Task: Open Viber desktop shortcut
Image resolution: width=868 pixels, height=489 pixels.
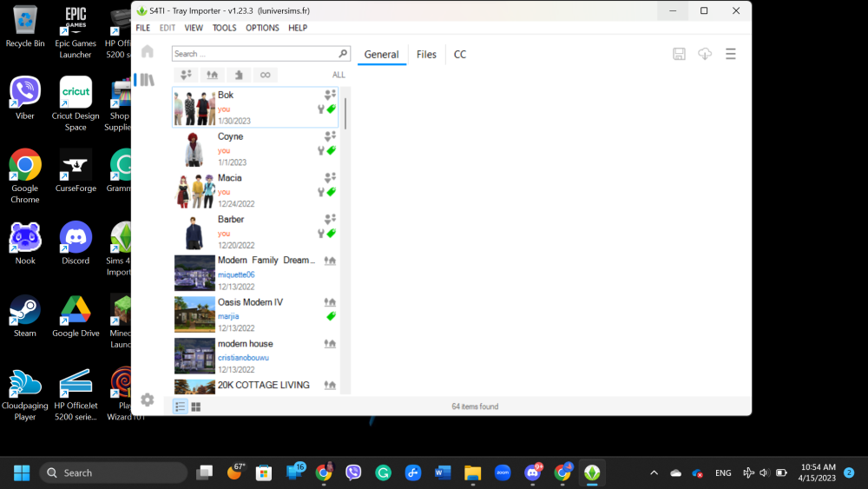Action: tap(25, 98)
